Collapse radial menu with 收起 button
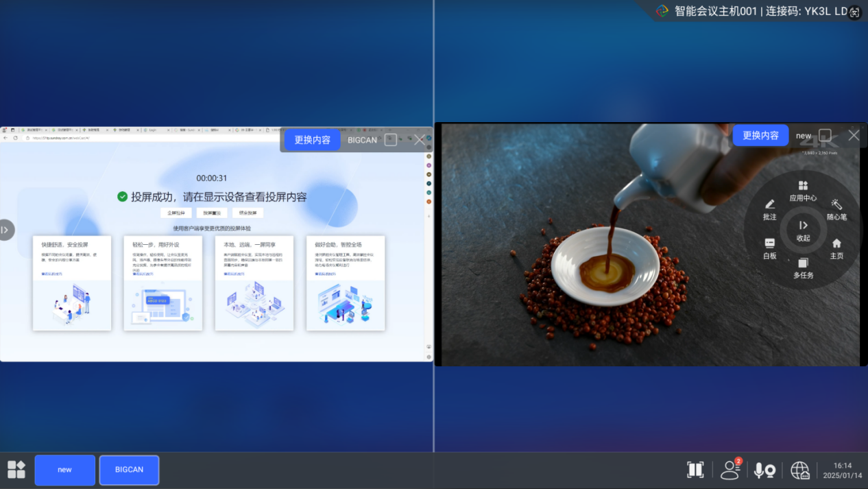Viewport: 868px width, 489px height. (803, 230)
